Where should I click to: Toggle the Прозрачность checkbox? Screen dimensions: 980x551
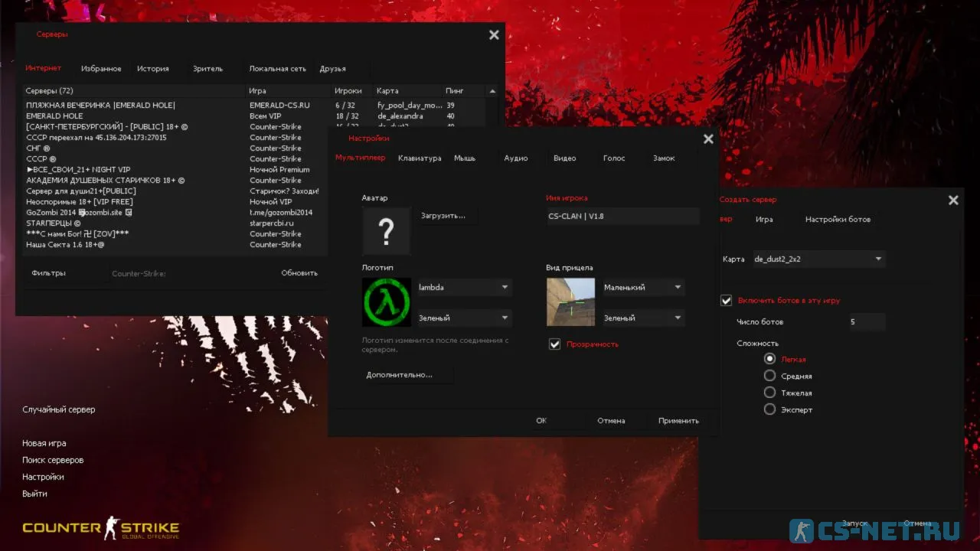[x=555, y=344]
